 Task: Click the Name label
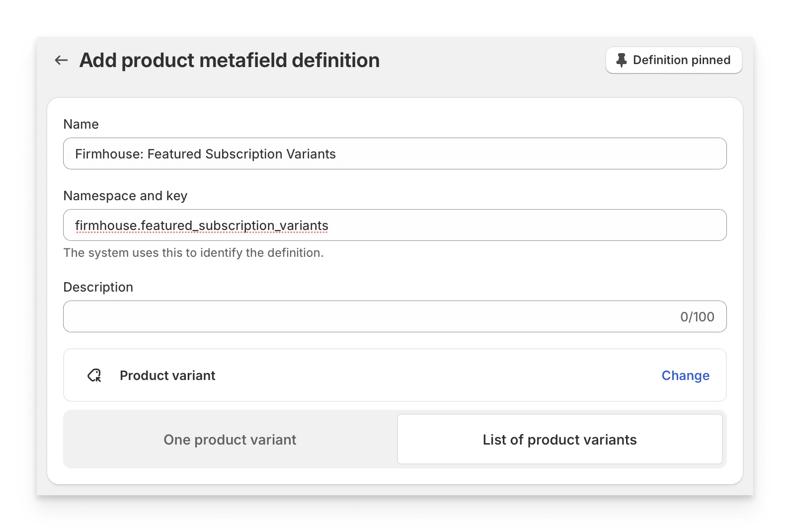coord(81,124)
